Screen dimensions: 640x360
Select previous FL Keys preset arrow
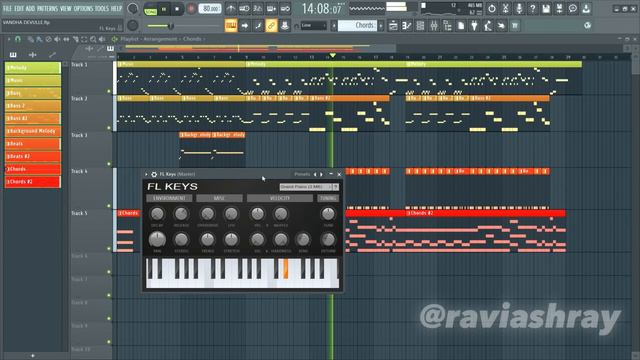coord(315,174)
